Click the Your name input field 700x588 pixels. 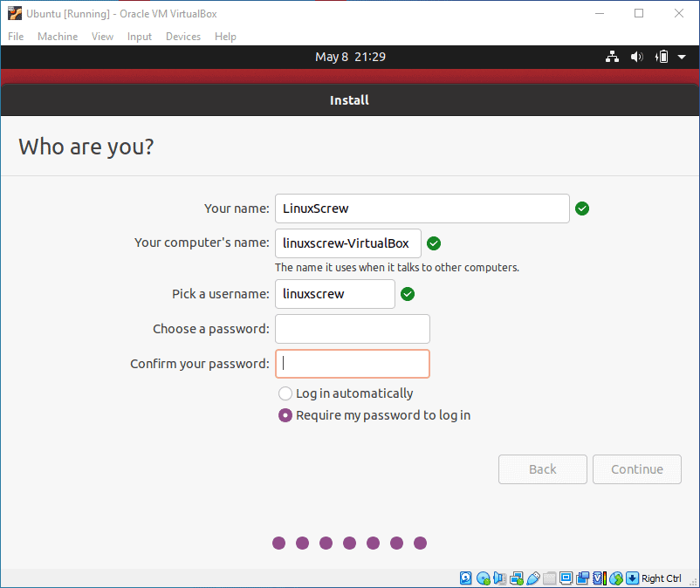(422, 209)
